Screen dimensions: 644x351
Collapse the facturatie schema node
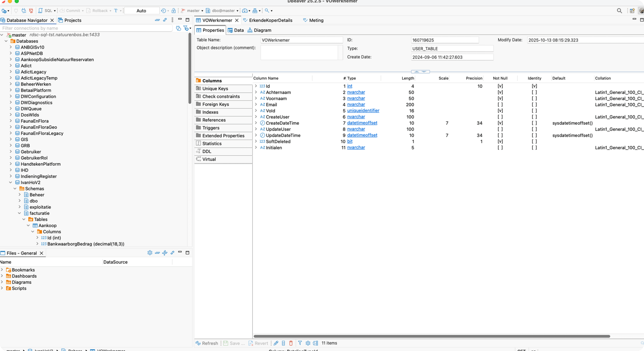(19, 213)
